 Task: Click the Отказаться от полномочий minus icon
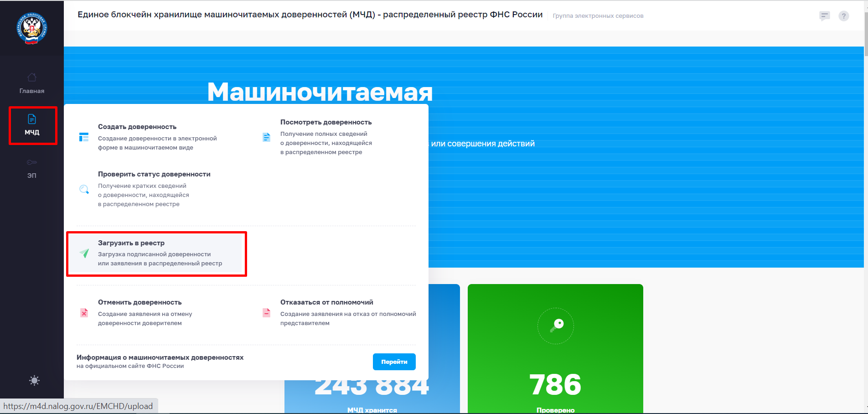click(266, 313)
